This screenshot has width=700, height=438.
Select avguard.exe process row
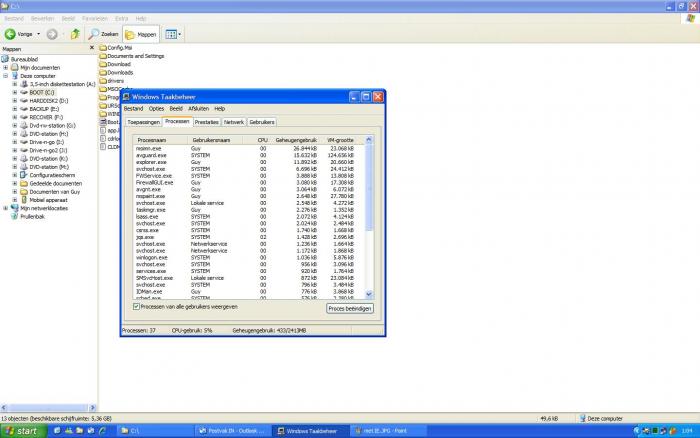pos(248,155)
